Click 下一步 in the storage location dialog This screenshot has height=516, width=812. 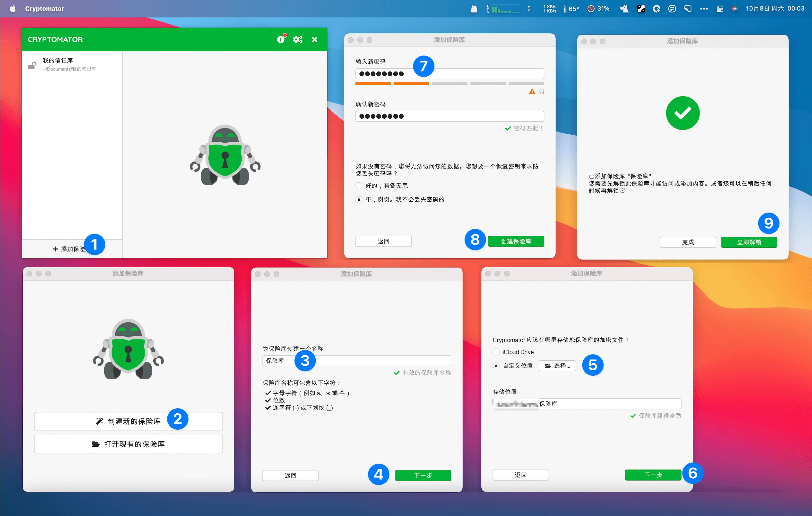click(653, 475)
